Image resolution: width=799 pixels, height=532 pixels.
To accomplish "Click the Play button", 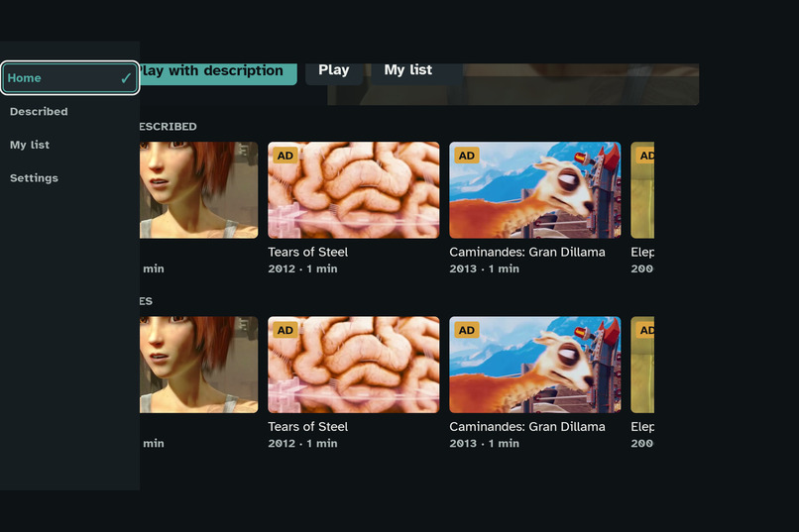I will pos(334,72).
